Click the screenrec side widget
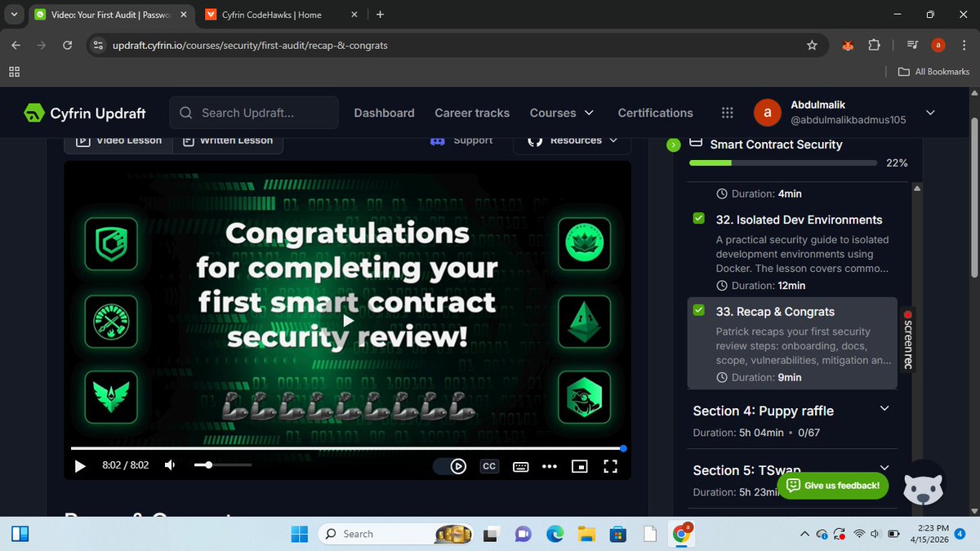The width and height of the screenshot is (980, 551). tap(906, 339)
